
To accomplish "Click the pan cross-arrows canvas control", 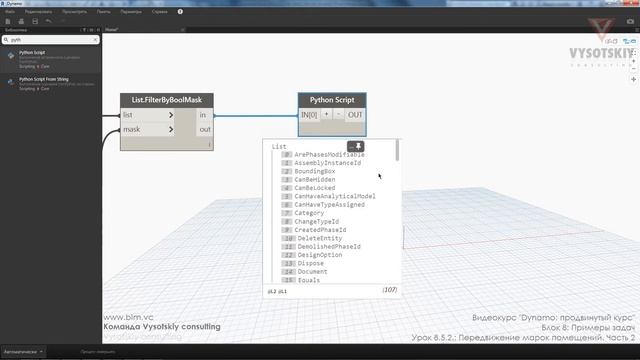I will (x=633, y=80).
